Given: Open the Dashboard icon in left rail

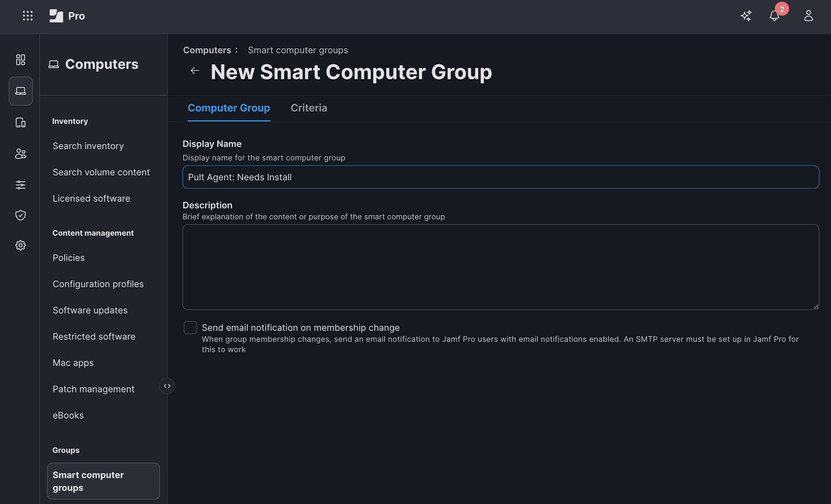Looking at the screenshot, I should (x=21, y=60).
